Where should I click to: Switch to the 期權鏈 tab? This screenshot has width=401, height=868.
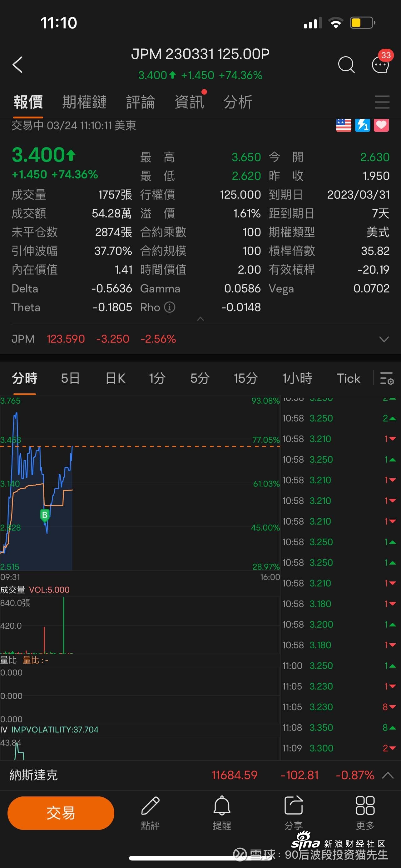coord(85,102)
